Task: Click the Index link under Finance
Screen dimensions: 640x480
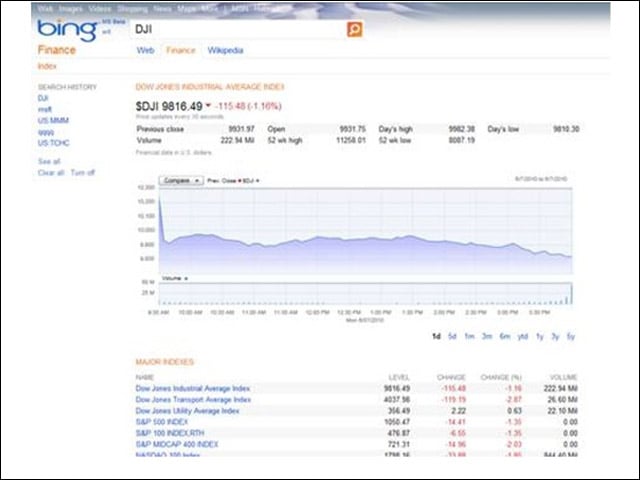Action: (47, 66)
